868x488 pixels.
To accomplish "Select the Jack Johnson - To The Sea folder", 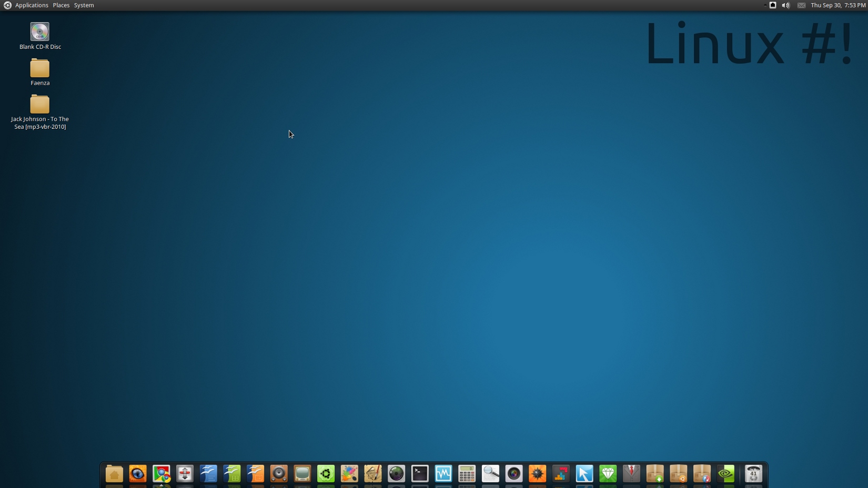I will [40, 113].
